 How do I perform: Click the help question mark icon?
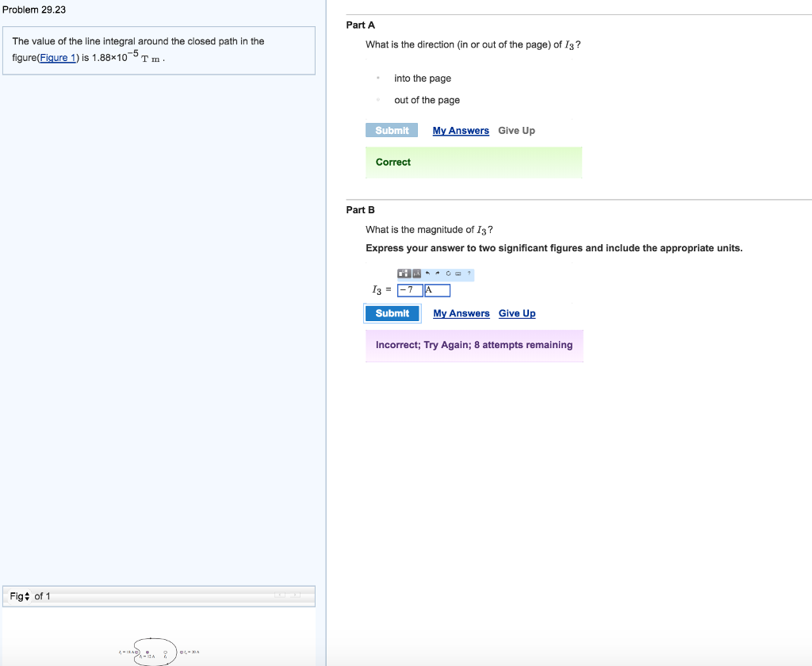pos(469,274)
